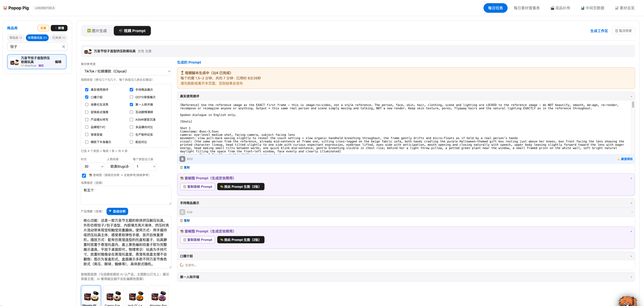Clear the 饺子 search field with X
Screen dimensions: 644x306
[64, 46]
